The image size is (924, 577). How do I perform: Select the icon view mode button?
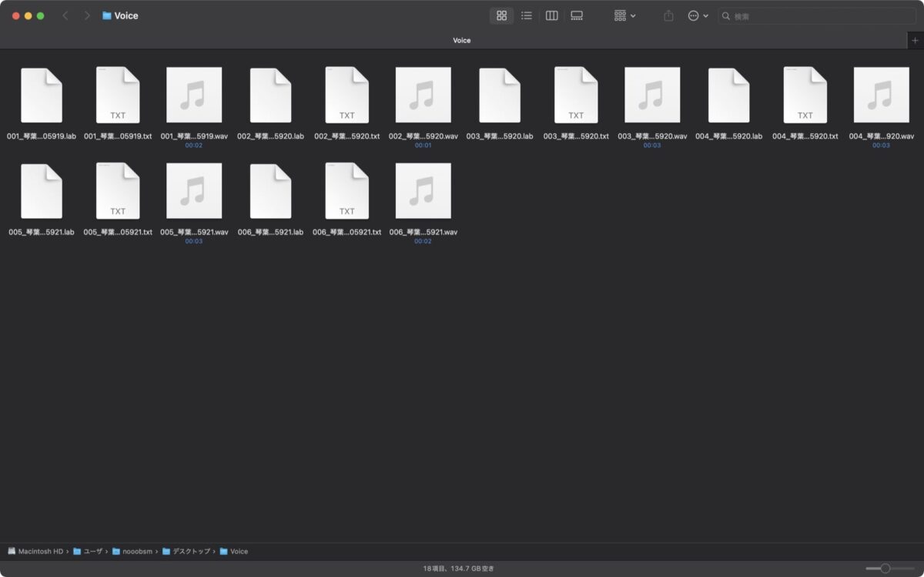click(x=501, y=15)
